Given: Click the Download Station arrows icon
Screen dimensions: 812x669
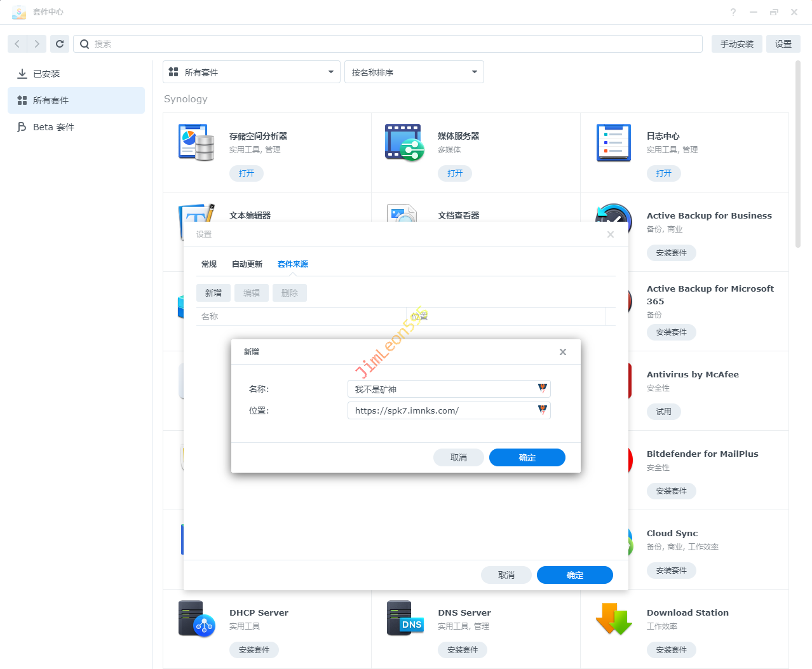Looking at the screenshot, I should coord(613,619).
